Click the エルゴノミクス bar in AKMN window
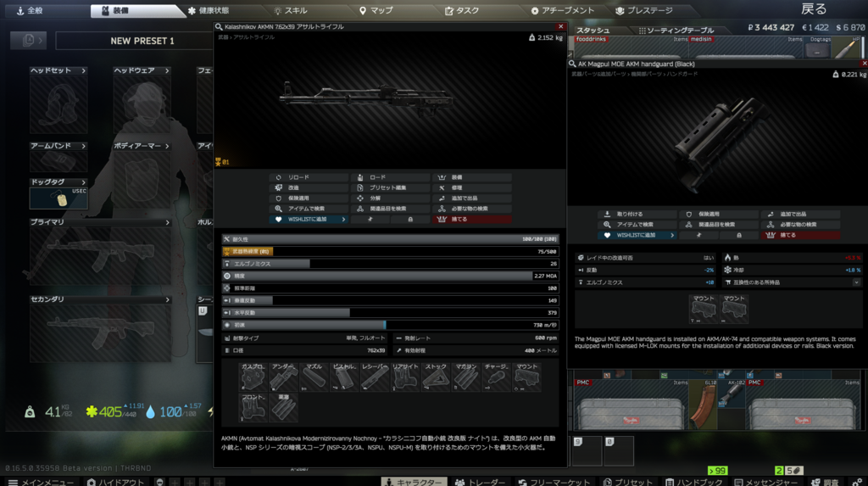868x486 pixels. [390, 264]
